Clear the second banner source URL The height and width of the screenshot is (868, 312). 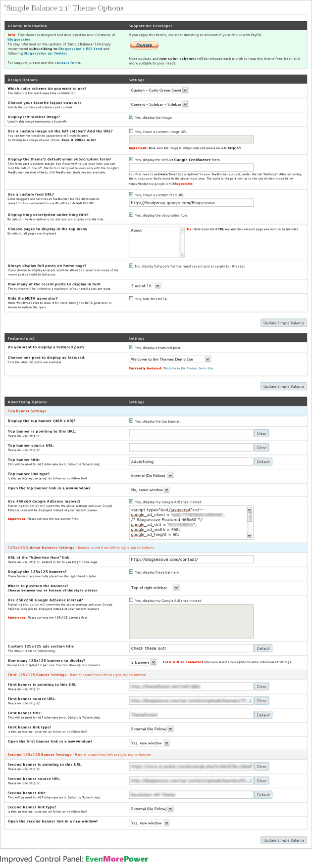[261, 781]
